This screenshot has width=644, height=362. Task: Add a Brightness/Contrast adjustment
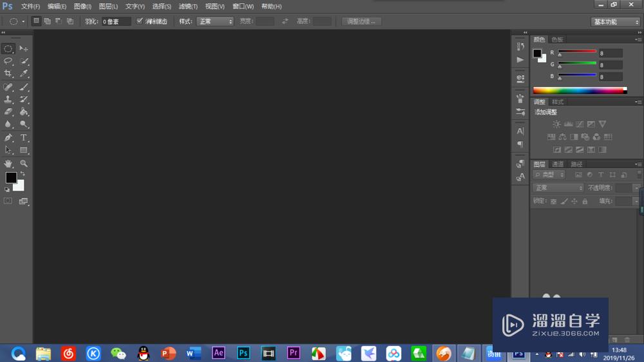(556, 124)
